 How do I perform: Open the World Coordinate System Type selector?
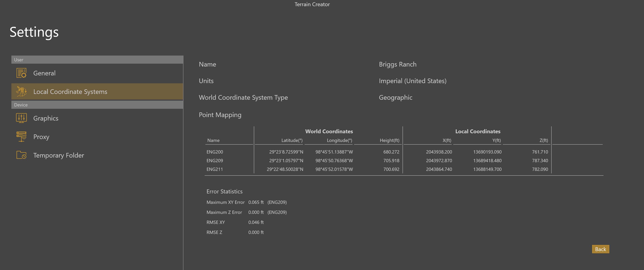[x=396, y=98]
